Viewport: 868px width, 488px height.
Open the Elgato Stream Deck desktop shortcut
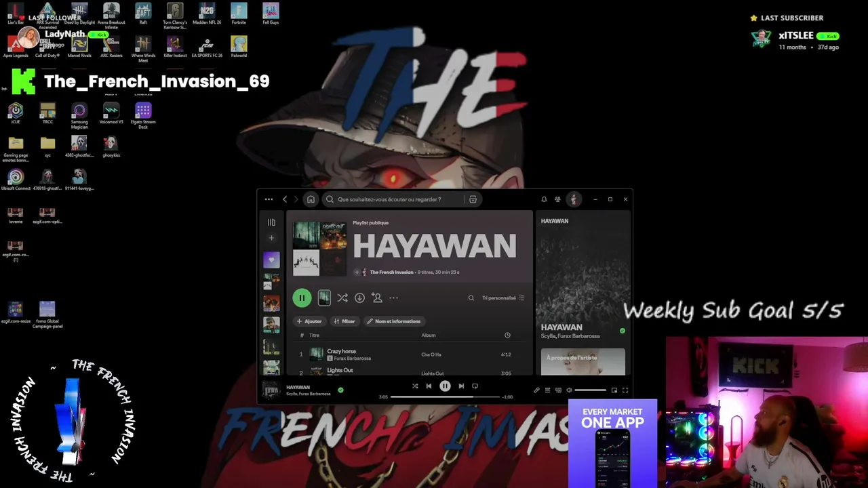pos(143,116)
